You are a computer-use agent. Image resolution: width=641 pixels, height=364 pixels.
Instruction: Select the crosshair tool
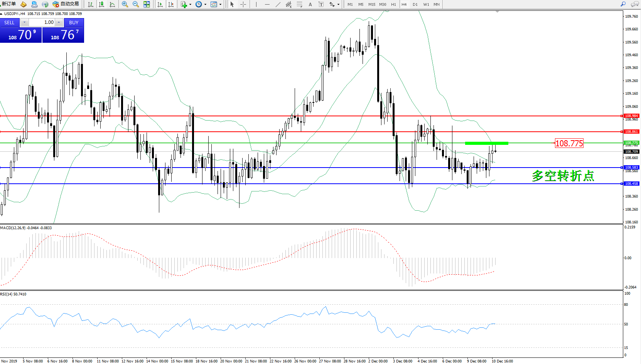(243, 4)
